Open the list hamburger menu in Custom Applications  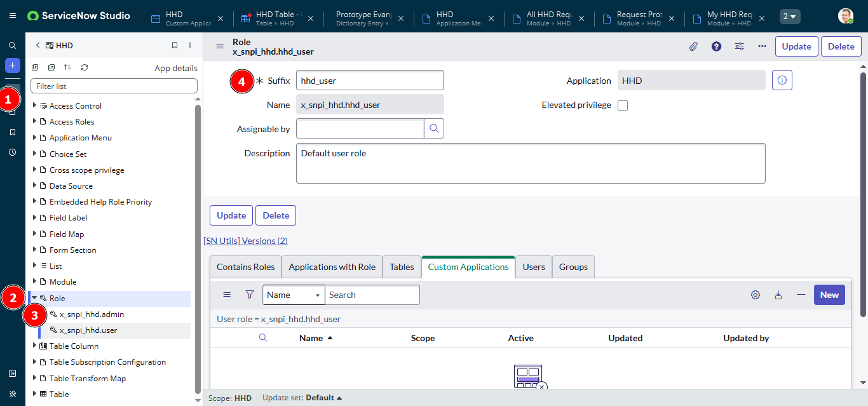227,295
